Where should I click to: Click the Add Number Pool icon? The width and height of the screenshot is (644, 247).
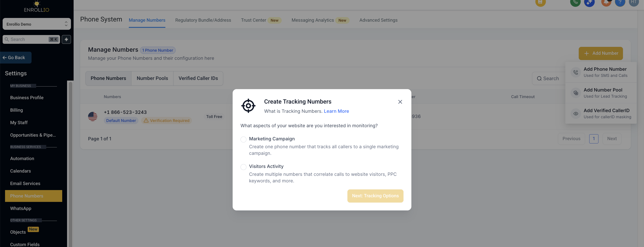coord(575,93)
